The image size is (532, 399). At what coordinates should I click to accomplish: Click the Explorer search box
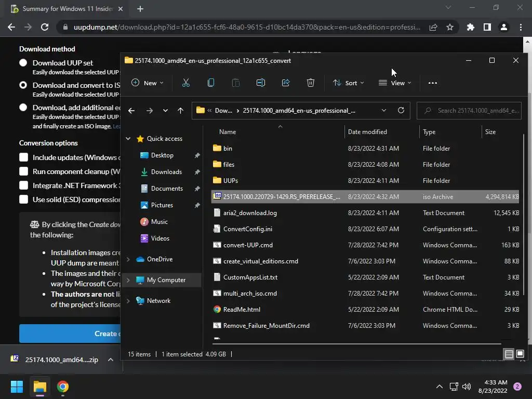469,111
